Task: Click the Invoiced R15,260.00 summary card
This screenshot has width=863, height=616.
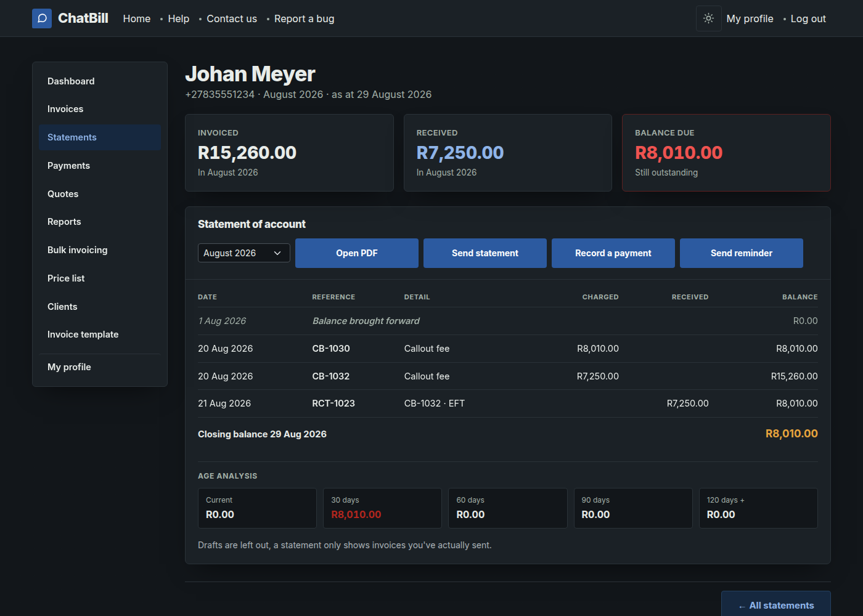Action: [x=289, y=153]
